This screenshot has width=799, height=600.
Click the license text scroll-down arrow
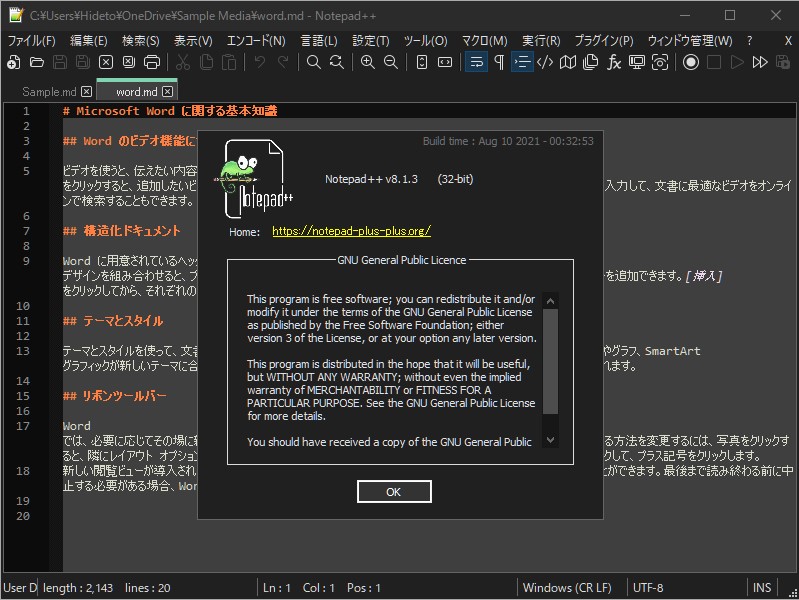click(x=550, y=439)
